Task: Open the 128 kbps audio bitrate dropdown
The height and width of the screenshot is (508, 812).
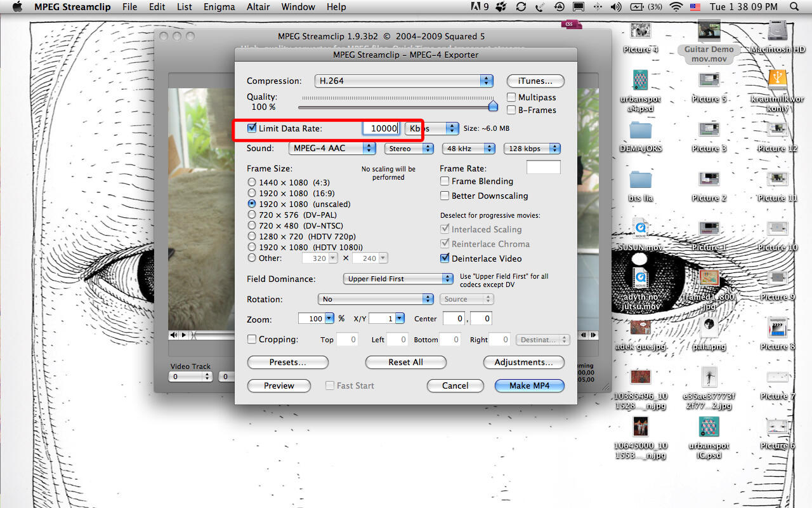Action: click(532, 149)
